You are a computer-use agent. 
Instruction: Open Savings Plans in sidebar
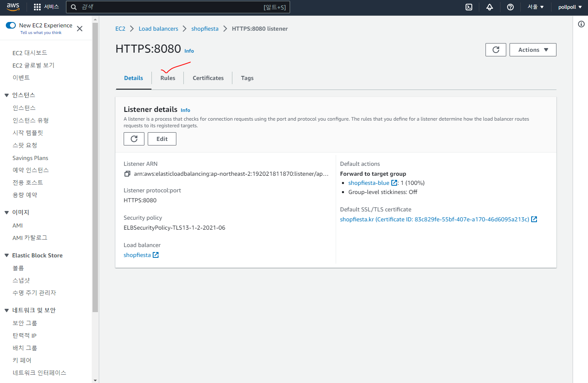pos(30,158)
